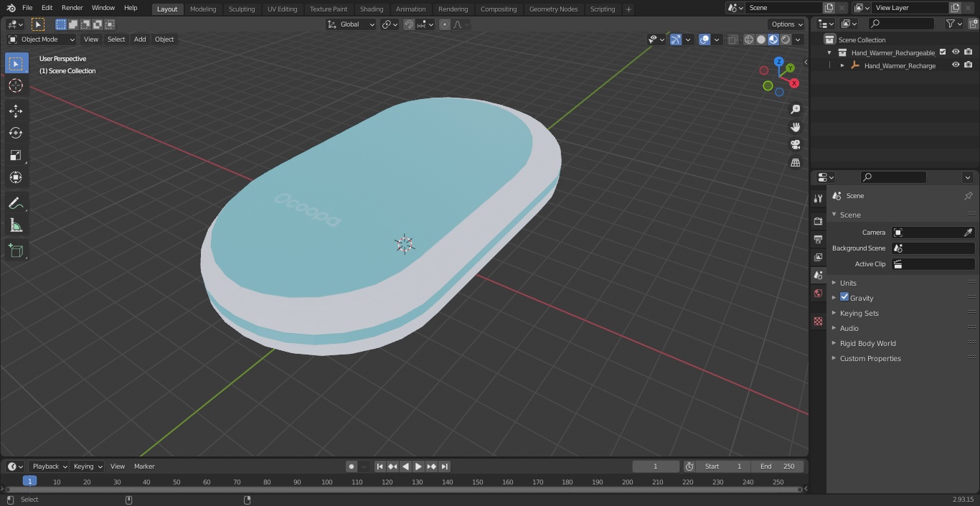Switch perspective/orthographic with the grid gizmo
980x506 pixels.
coord(795,162)
